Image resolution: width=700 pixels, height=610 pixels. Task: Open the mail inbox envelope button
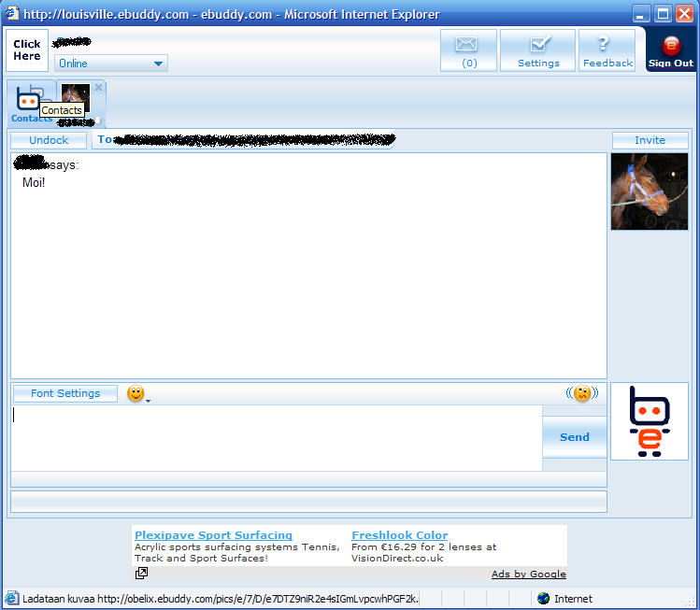(468, 50)
